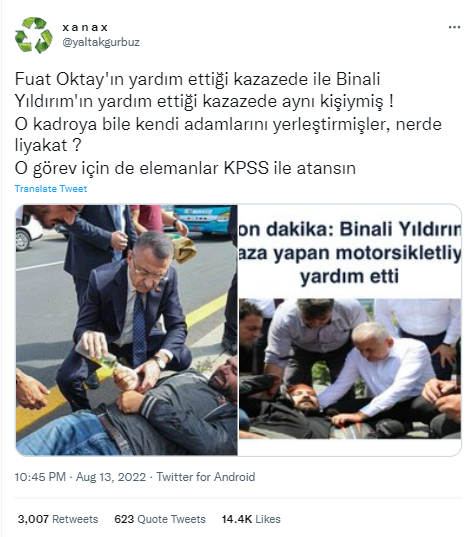Open the left photo of the man in the suit
Viewport: 473px width, 537px height.
pyautogui.click(x=126, y=330)
